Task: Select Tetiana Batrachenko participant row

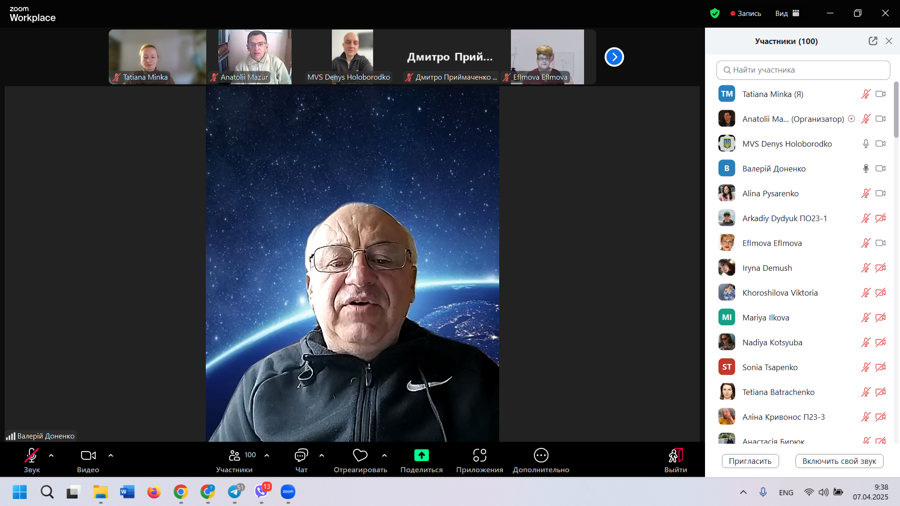Action: (x=803, y=392)
